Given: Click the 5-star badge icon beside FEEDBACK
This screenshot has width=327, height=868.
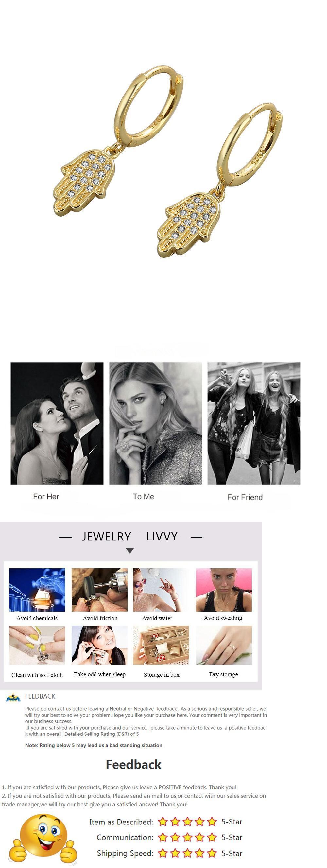Looking at the screenshot, I should [x=13, y=697].
